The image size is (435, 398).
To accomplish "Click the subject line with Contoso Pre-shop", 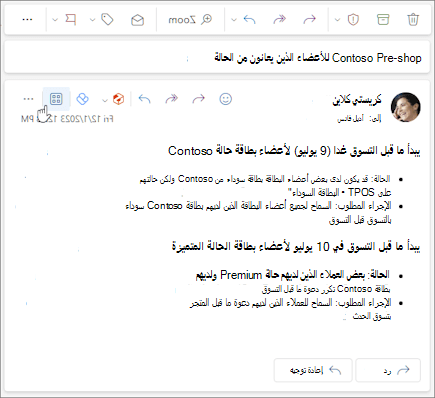I will (x=318, y=58).
